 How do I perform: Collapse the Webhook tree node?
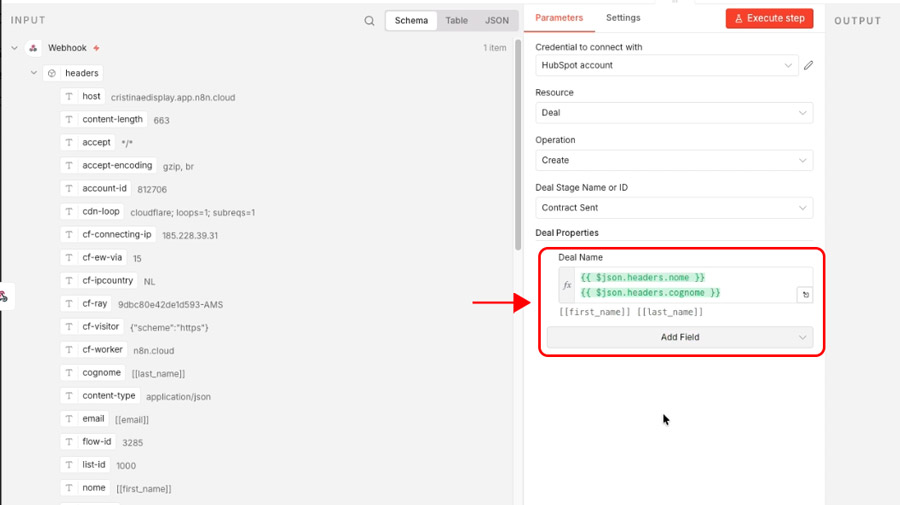coord(15,48)
